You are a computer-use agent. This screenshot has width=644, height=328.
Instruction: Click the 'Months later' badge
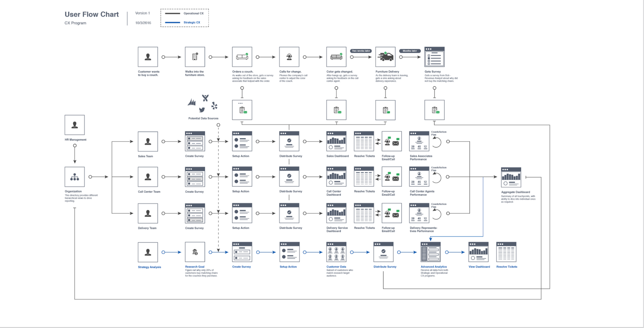[410, 51]
